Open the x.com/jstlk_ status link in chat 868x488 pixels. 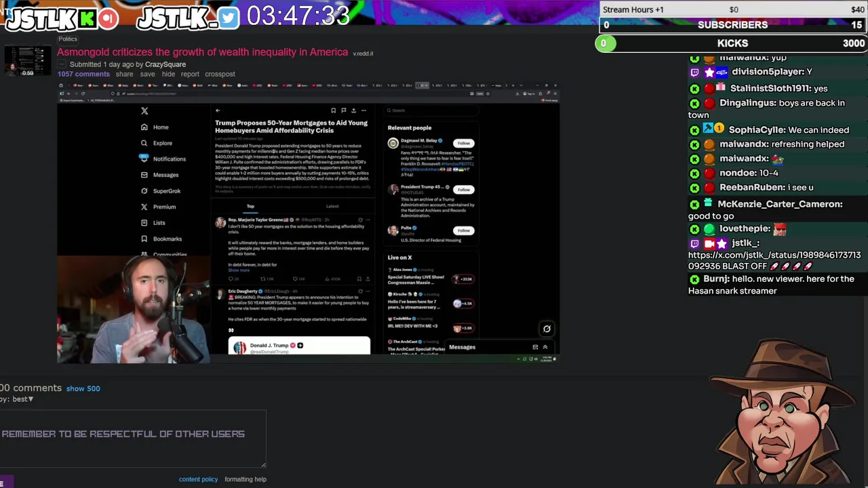tap(774, 261)
